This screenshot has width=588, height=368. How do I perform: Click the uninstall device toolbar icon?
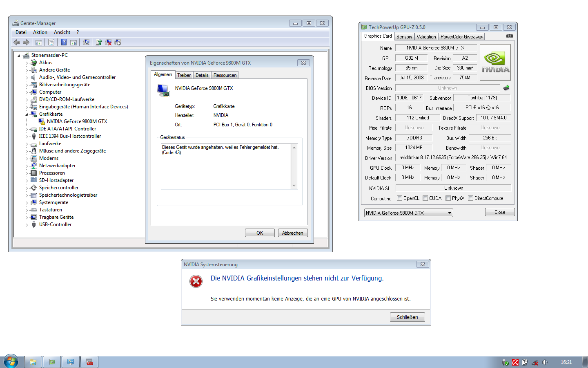click(108, 42)
